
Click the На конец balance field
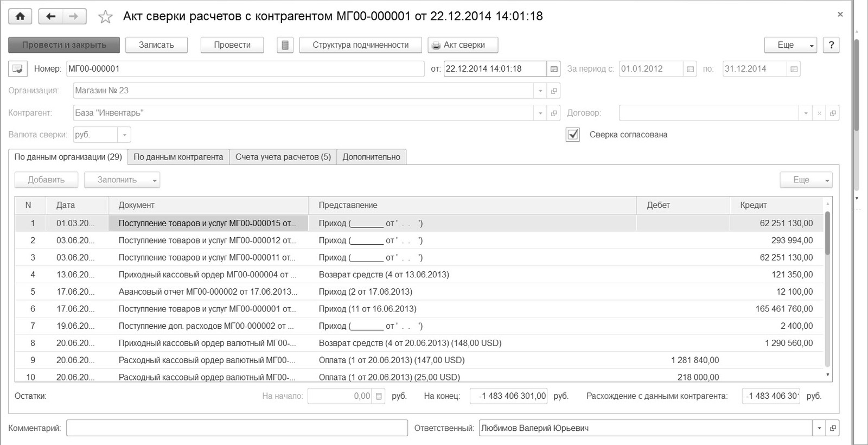pos(508,396)
